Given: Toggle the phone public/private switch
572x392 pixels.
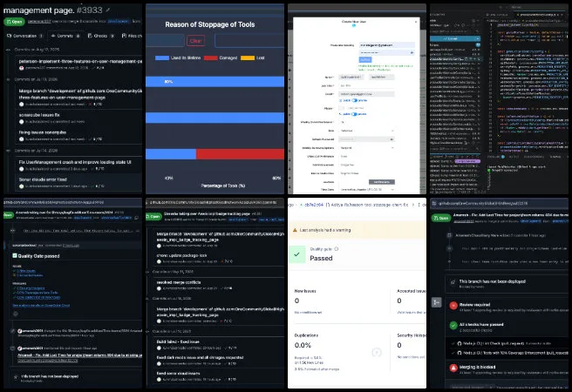Looking at the screenshot, I should (x=354, y=114).
